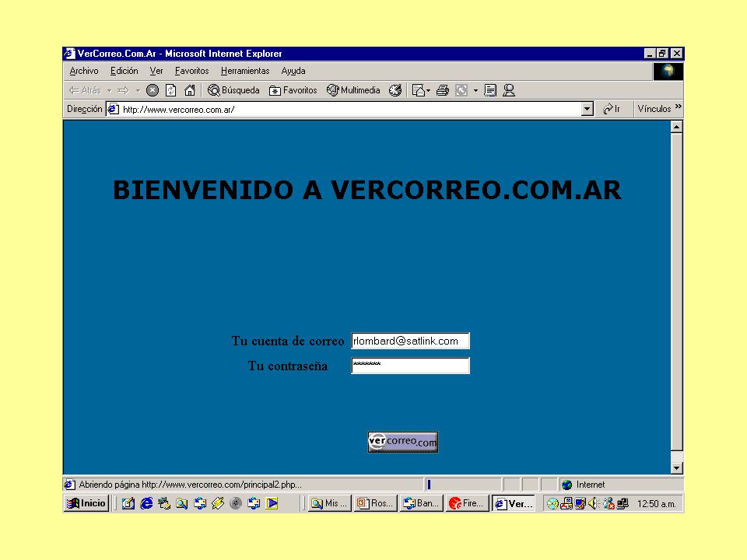Switch to the Mis... taskbar window

pyautogui.click(x=330, y=503)
